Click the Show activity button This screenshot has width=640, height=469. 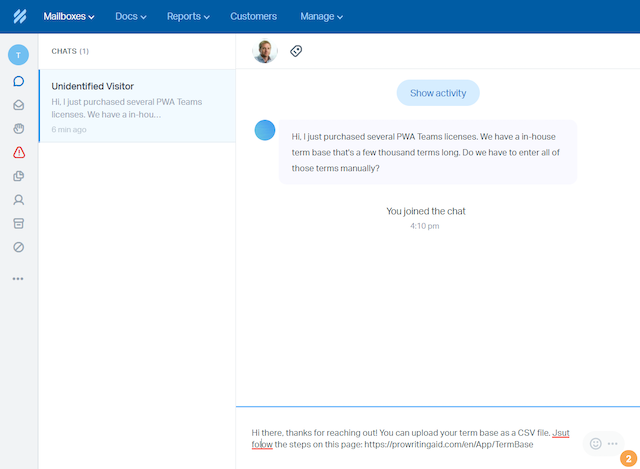point(438,93)
